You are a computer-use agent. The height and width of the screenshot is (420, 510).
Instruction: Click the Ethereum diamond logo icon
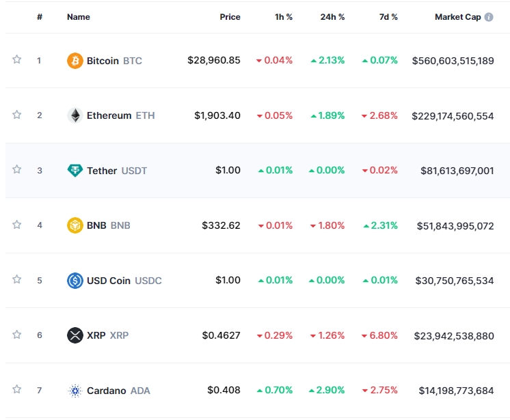(x=75, y=115)
